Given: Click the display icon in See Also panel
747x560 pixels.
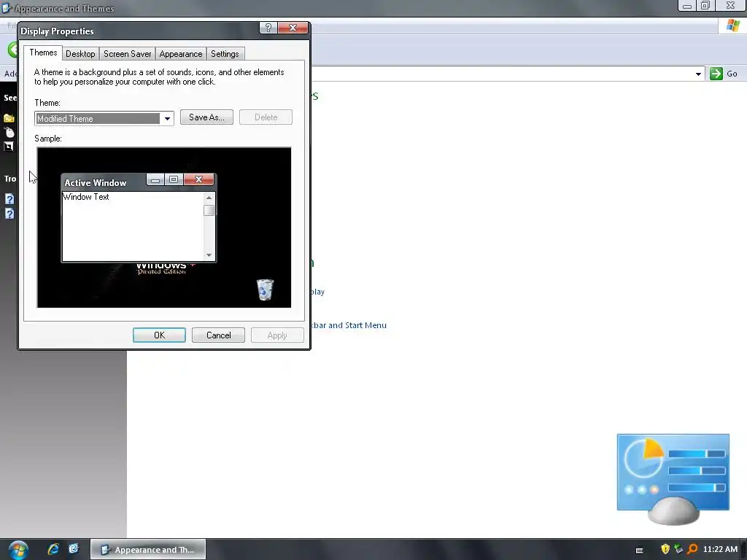Looking at the screenshot, I should [9, 147].
